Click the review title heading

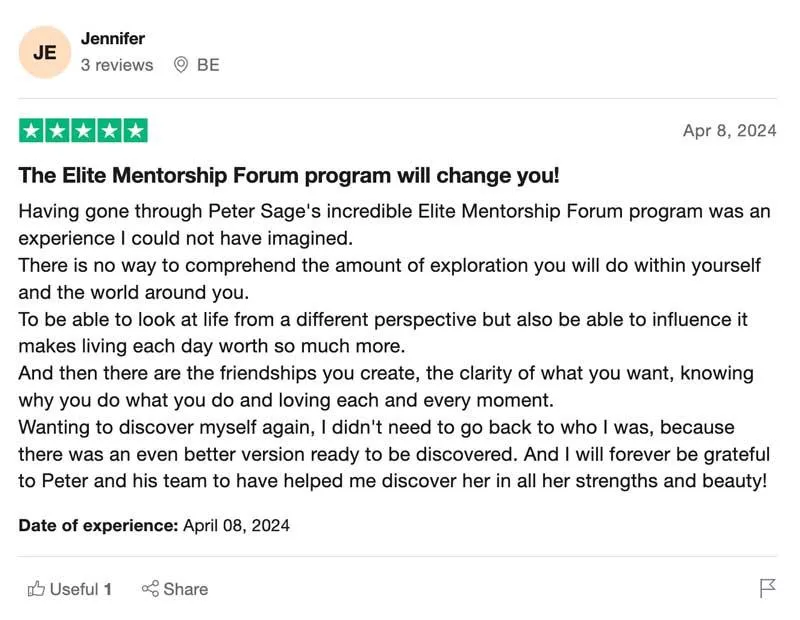(x=289, y=175)
